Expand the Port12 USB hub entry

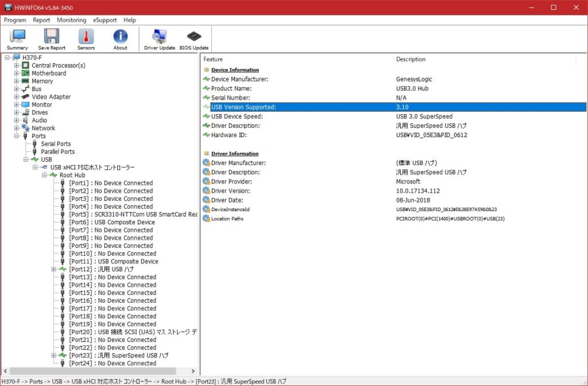53,269
